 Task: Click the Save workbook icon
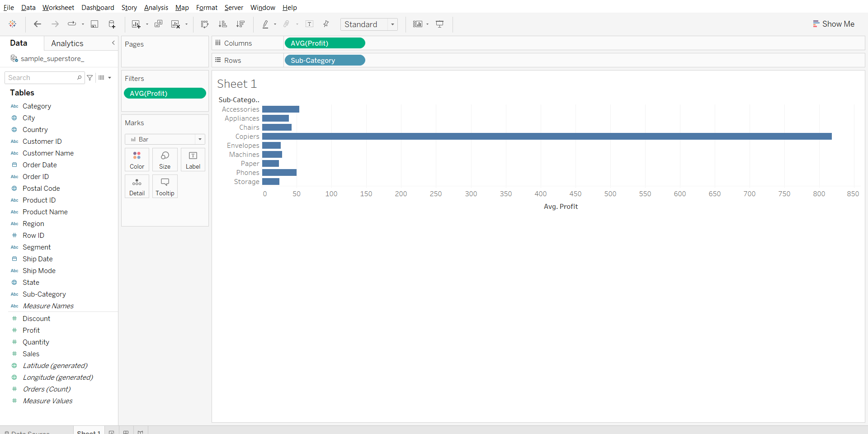(x=94, y=24)
